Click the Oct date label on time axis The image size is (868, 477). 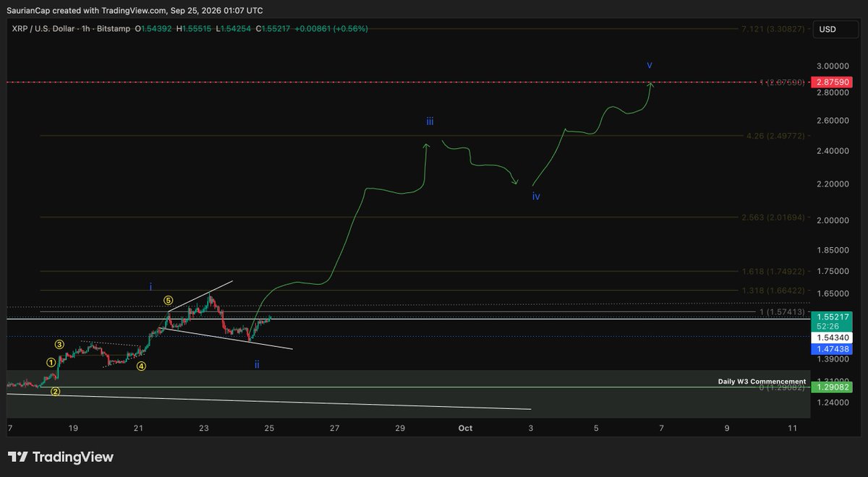(465, 428)
